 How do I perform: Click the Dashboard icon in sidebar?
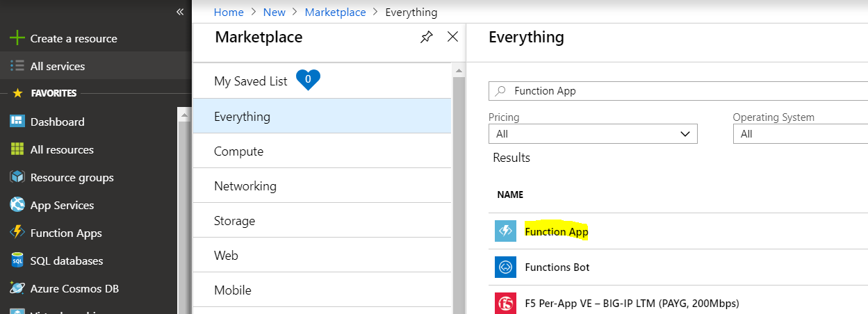(17, 122)
